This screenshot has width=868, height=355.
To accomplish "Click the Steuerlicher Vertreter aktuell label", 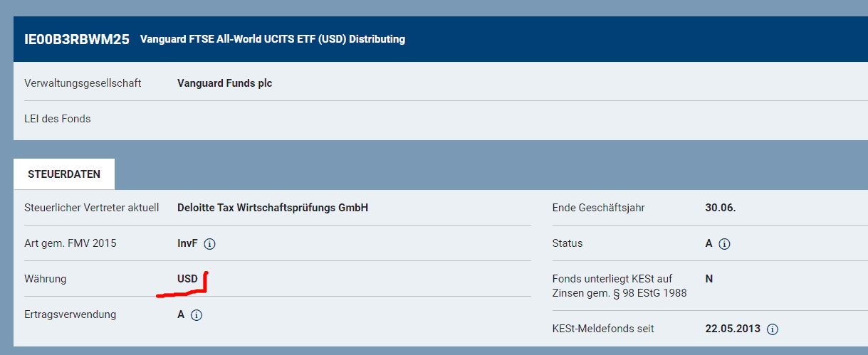I will tap(92, 208).
